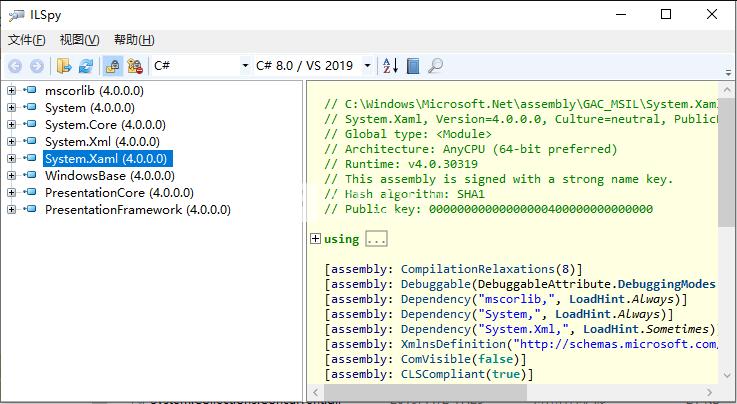Expand the collapsed using block in code
Viewport: 737px width, 404px height.
point(315,239)
